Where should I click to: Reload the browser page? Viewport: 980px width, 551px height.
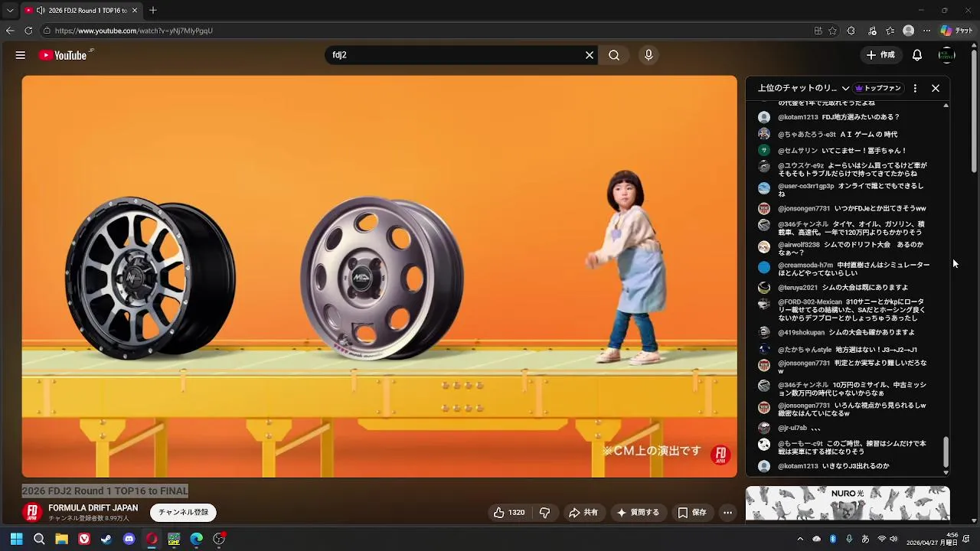coord(28,31)
